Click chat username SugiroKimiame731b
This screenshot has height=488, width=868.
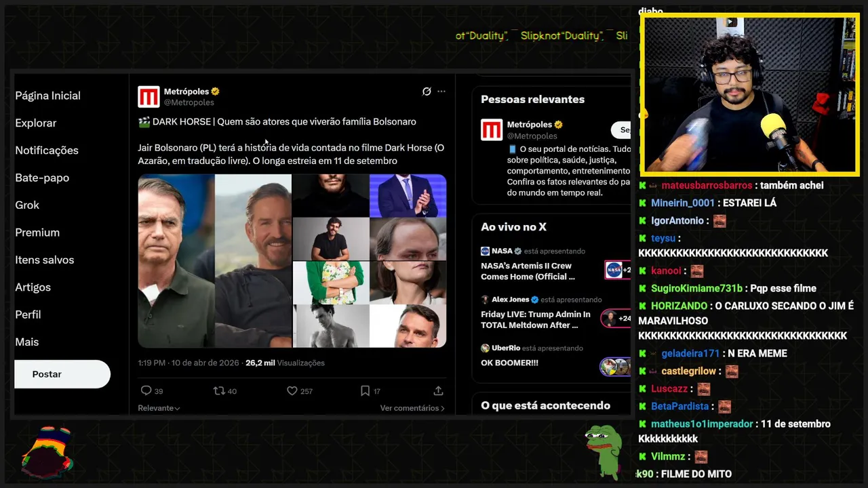696,288
